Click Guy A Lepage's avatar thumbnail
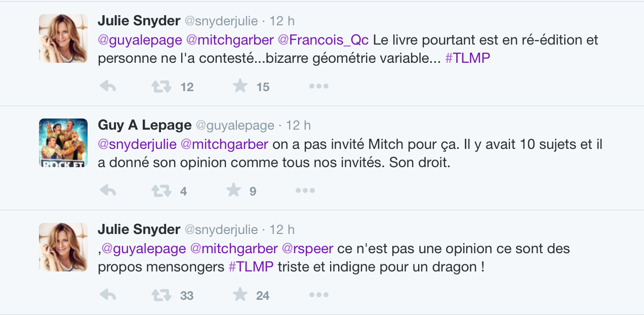644x315 pixels. [x=63, y=143]
